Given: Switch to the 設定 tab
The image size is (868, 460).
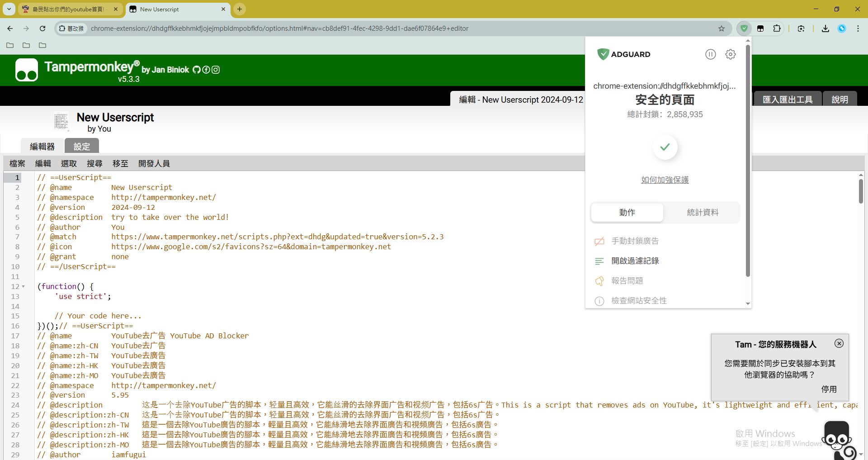Looking at the screenshot, I should click(82, 147).
